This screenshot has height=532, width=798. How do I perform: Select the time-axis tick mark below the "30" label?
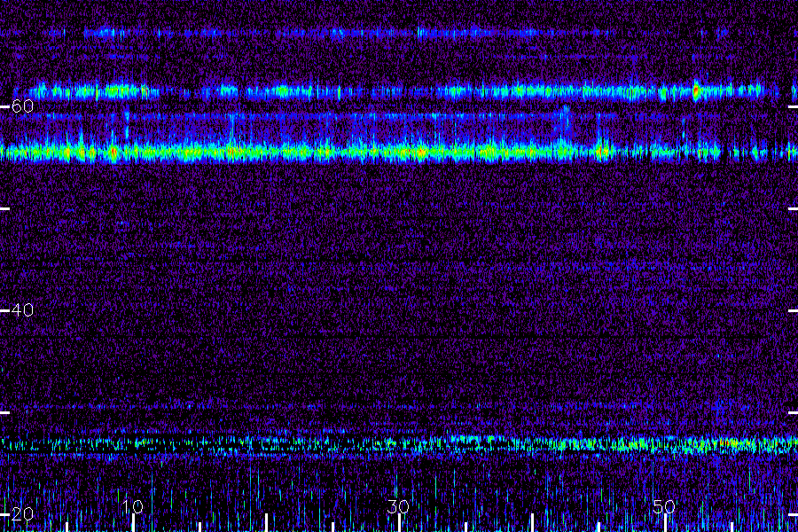tap(399, 523)
